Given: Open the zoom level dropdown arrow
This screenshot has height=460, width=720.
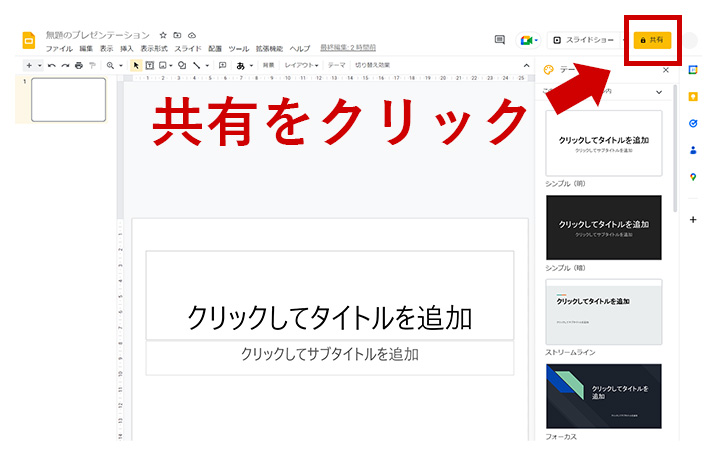Looking at the screenshot, I should (121, 66).
